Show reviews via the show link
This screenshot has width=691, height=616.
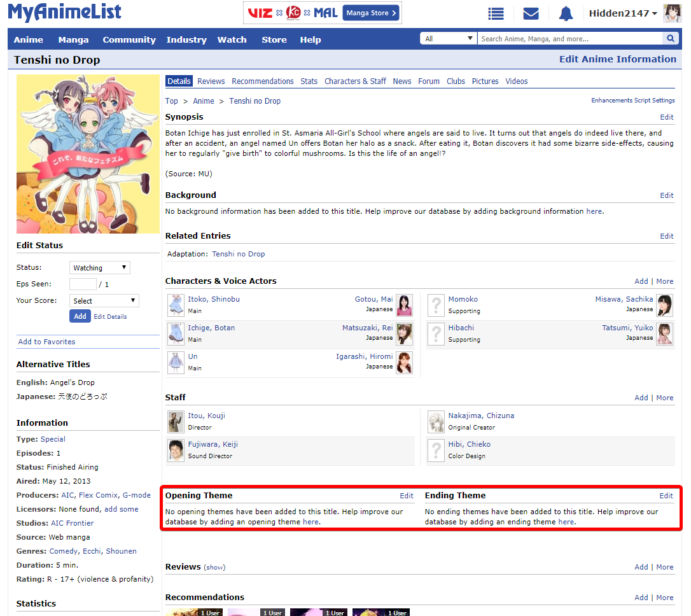click(214, 568)
